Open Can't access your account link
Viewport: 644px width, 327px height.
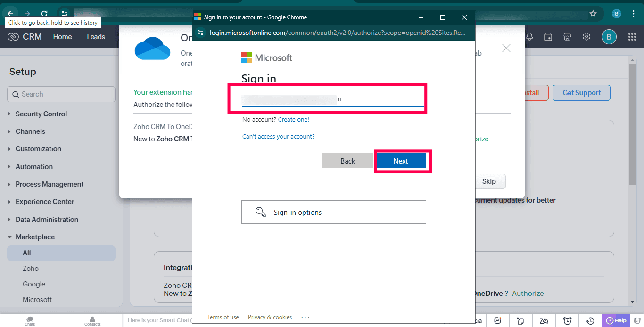pyautogui.click(x=278, y=137)
